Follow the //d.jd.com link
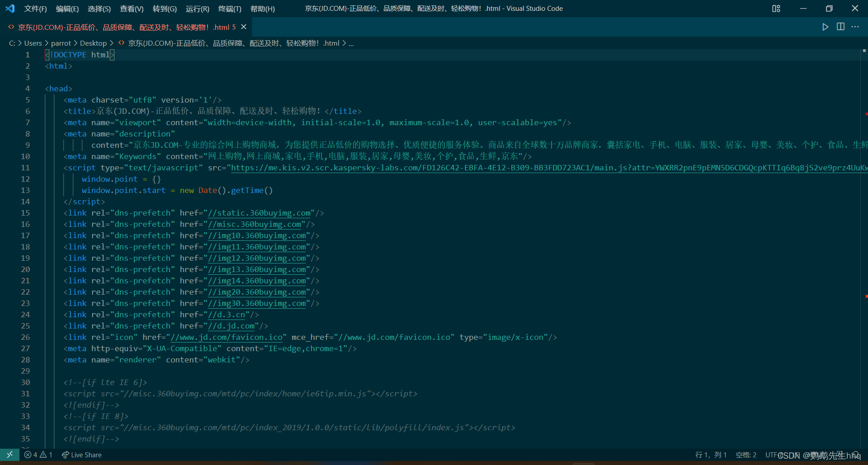 pyautogui.click(x=231, y=326)
